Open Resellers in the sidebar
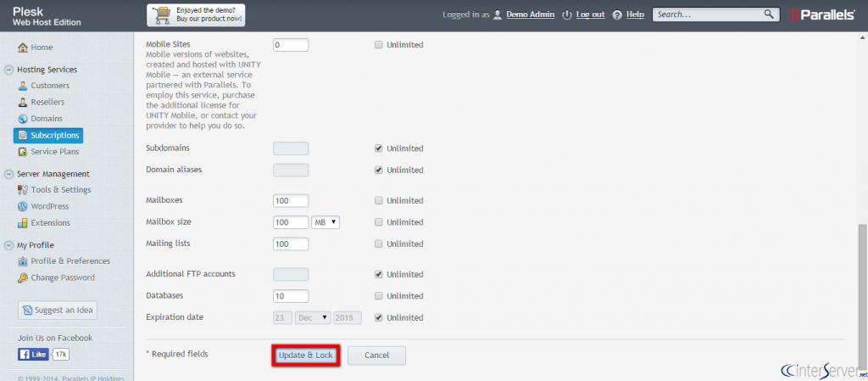 click(47, 103)
